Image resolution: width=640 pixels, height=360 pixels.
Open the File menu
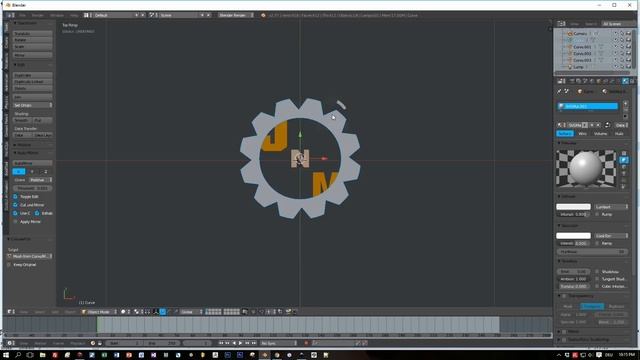tap(22, 15)
